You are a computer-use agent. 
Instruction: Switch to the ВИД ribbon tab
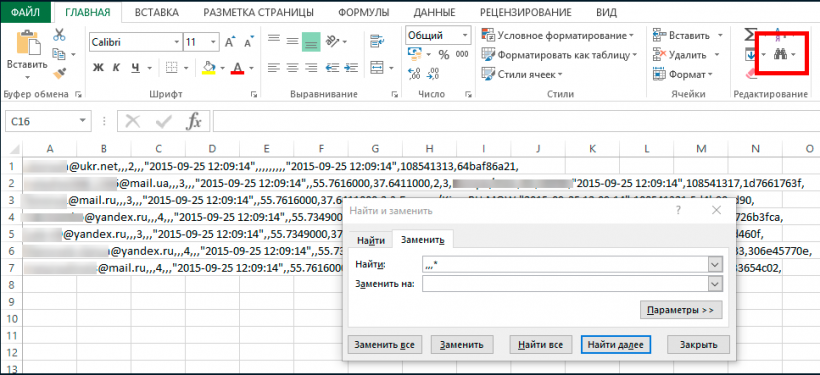coord(606,12)
